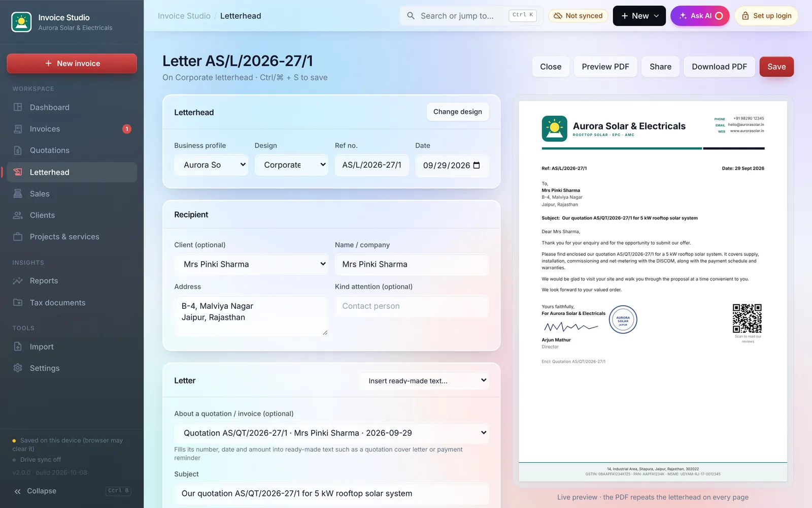Click the New invoice button
Screen dimensions: 812x508
[x=72, y=63]
